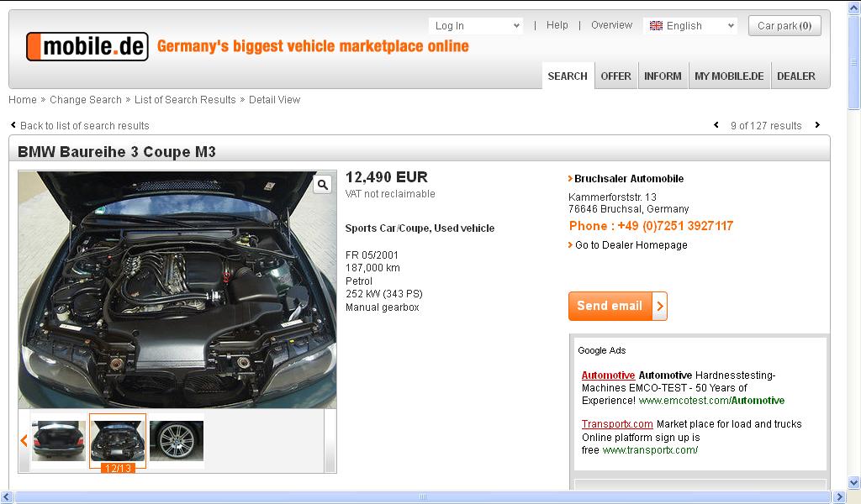861x504 pixels.
Task: Click the back arrow beside search results link
Action: (13, 125)
